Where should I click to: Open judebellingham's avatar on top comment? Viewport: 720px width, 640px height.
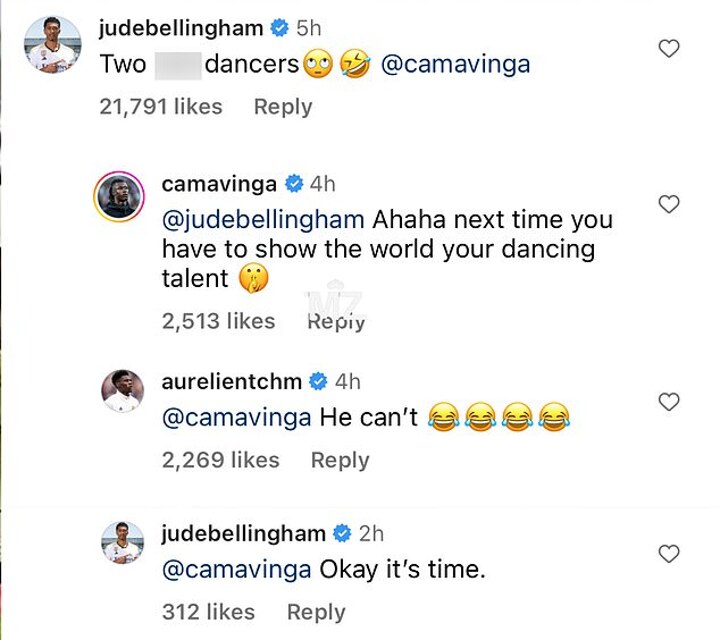tap(52, 44)
